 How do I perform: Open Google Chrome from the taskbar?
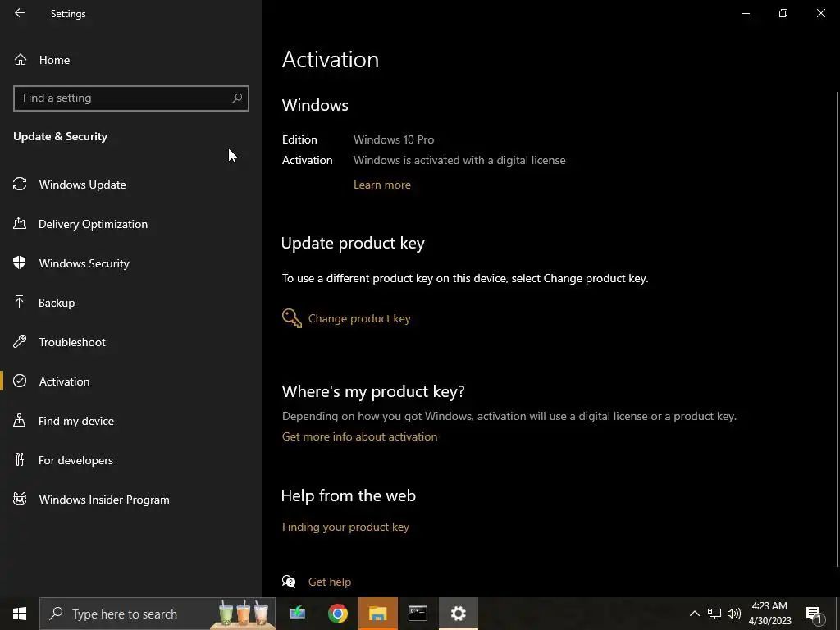(338, 614)
